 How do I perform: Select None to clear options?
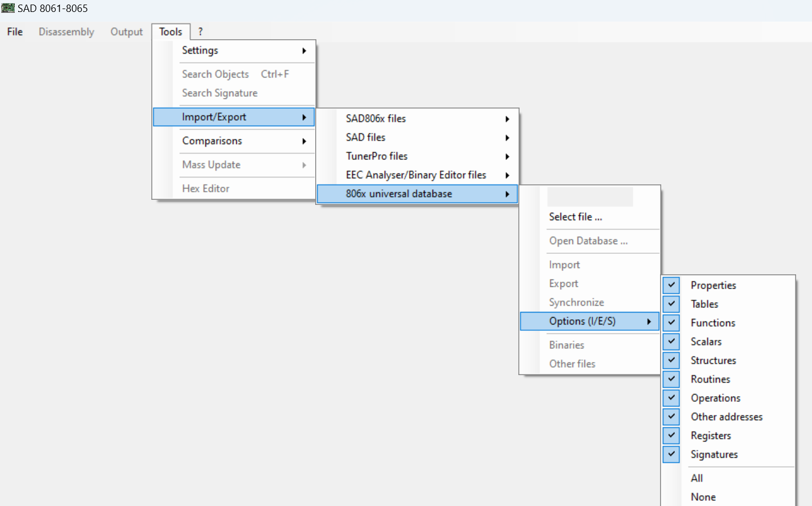coord(703,497)
